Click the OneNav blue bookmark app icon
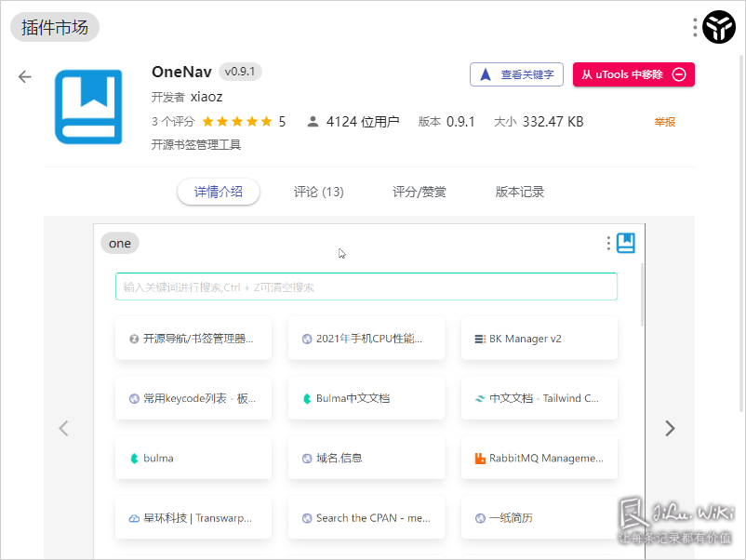 (88, 107)
